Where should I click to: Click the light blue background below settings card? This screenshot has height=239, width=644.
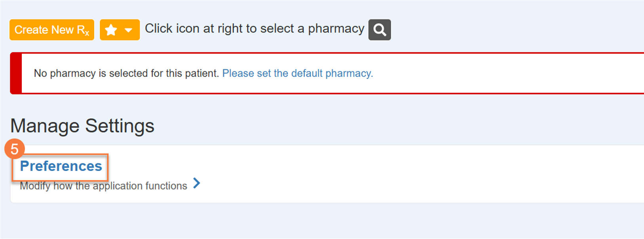(x=317, y=222)
